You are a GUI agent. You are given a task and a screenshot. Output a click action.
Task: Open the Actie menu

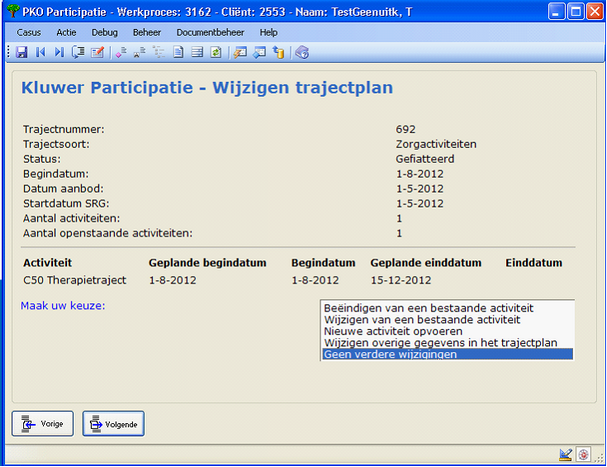(66, 33)
